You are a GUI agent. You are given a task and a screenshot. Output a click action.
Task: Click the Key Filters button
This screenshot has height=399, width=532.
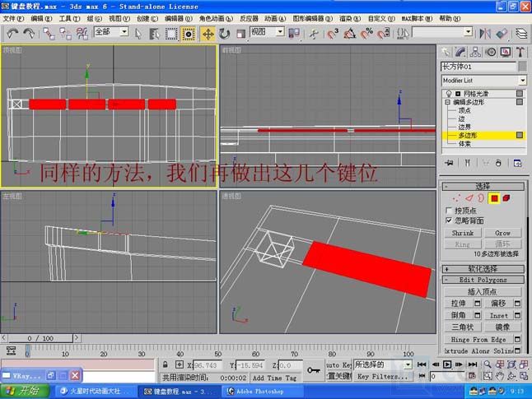point(382,376)
